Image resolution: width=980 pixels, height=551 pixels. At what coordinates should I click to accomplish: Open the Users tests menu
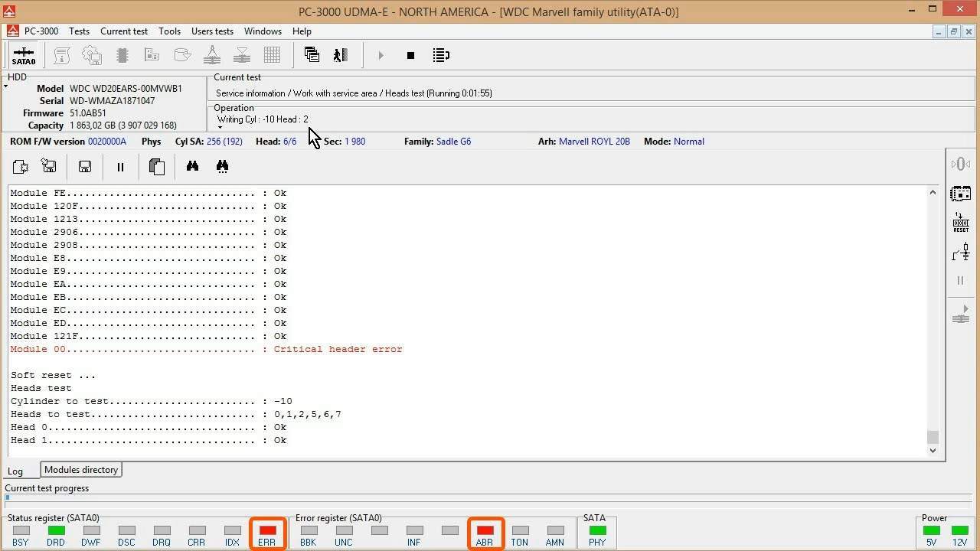coord(212,31)
